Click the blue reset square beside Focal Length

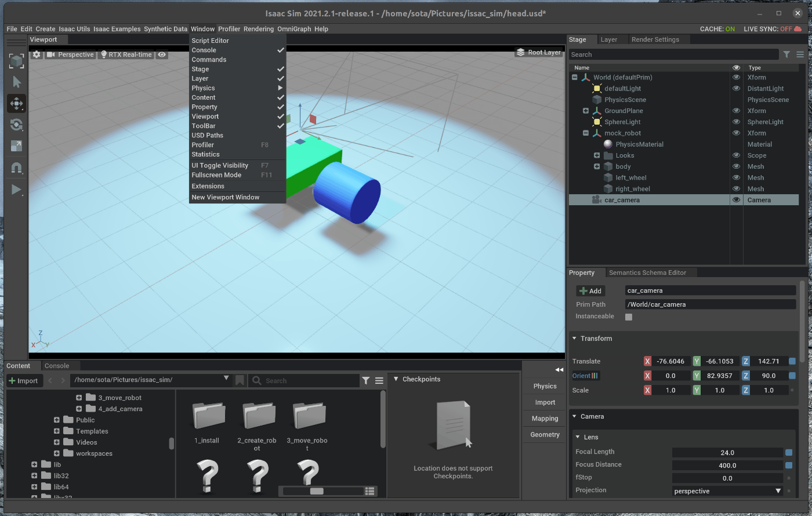[x=789, y=452]
